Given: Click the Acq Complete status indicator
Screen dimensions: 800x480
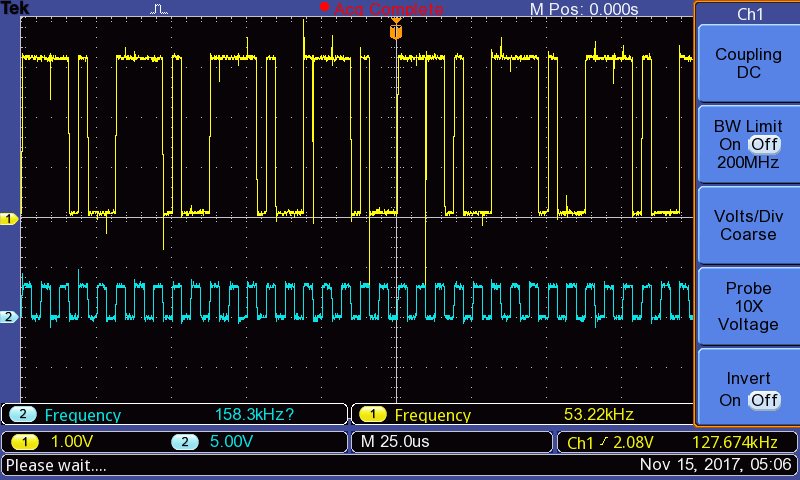Looking at the screenshot, I should [x=389, y=9].
